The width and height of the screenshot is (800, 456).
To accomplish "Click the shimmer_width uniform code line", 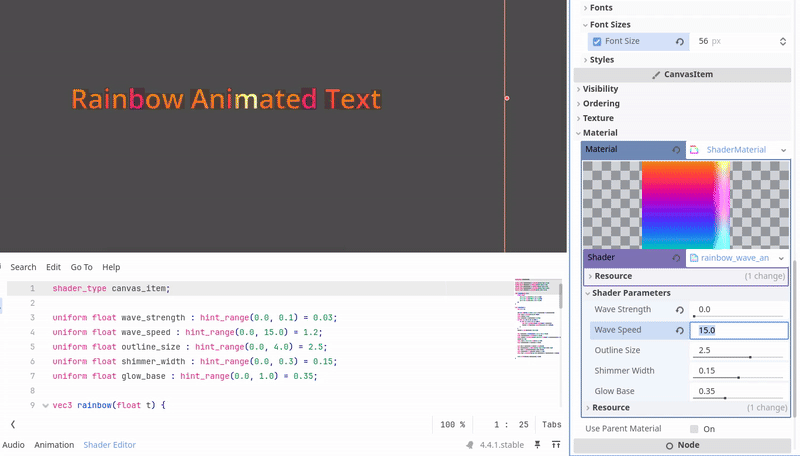I will (x=195, y=362).
